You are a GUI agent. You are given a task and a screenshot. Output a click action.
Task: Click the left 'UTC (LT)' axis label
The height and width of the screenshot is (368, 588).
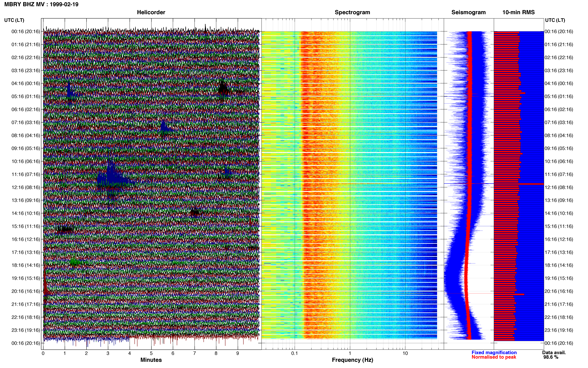(14, 20)
